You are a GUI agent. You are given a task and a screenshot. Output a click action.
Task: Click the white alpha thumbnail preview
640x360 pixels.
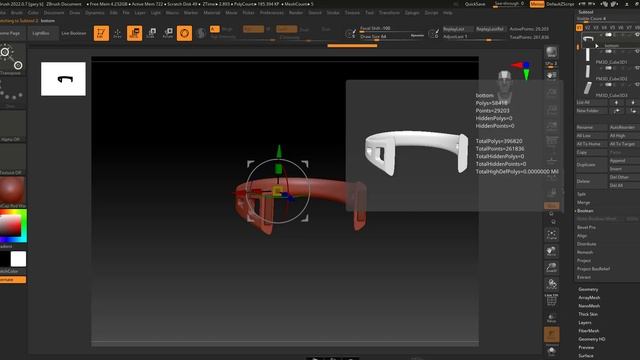pos(63,79)
